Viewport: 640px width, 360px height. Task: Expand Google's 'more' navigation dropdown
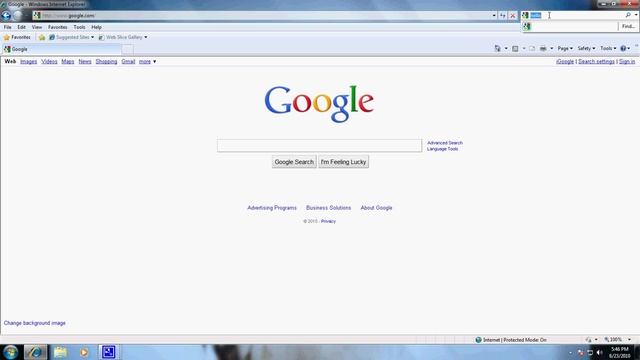147,62
